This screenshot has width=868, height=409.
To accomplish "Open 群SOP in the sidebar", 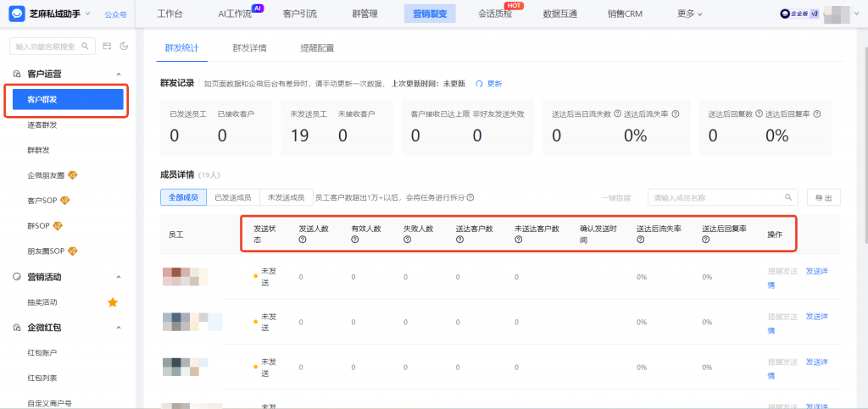I will (39, 225).
